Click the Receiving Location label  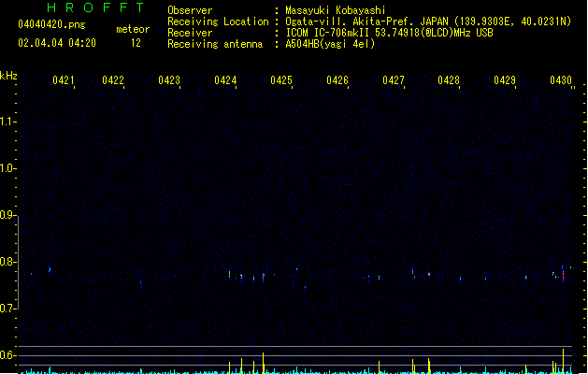(218, 22)
